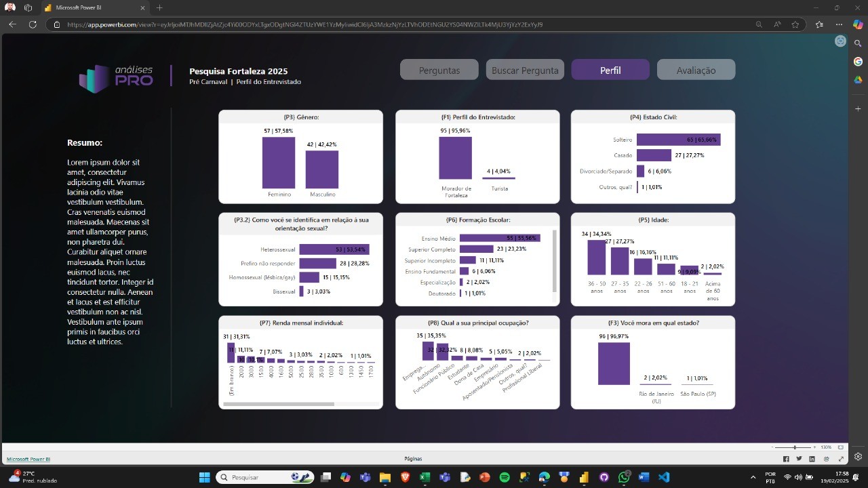Screen dimensions: 868x488
Task: Click the zoom slider handle
Action: (x=795, y=447)
